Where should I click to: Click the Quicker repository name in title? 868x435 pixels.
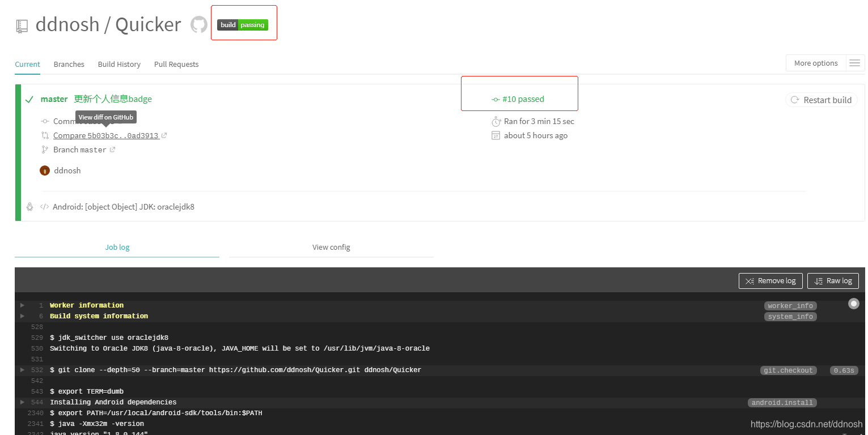point(148,25)
